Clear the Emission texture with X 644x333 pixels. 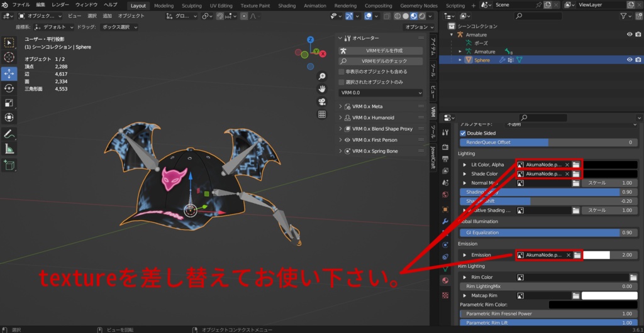(x=569, y=255)
